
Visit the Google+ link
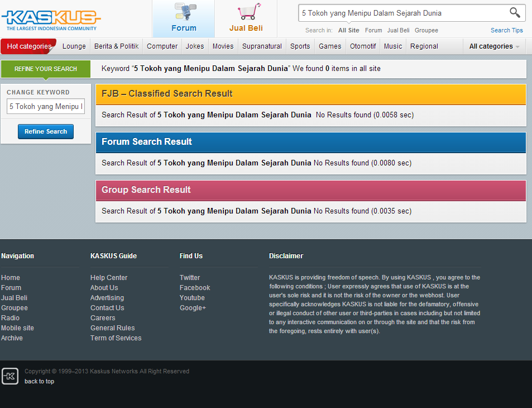tap(193, 308)
